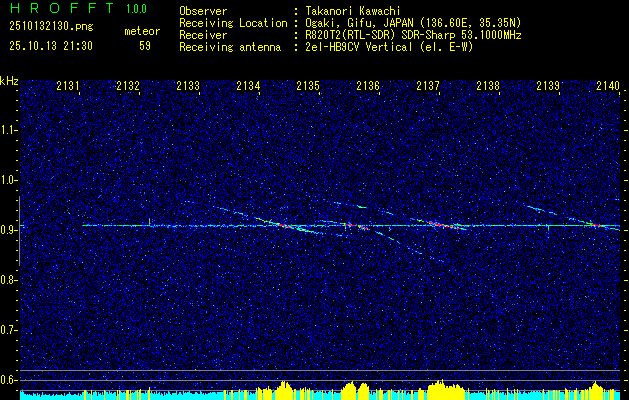Click the Receiving antenna label
This screenshot has width=629, height=400.
click(x=230, y=47)
